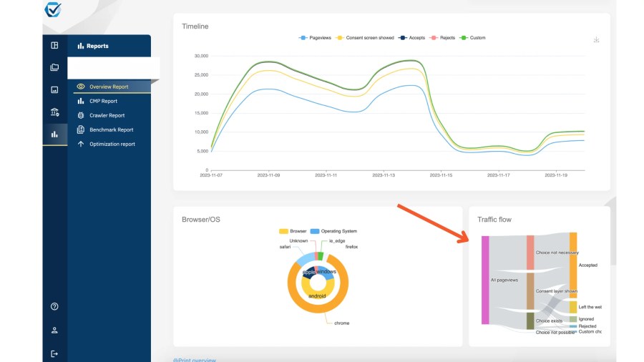Click the Ignored label in Traffic flow
The image size is (644, 362).
click(586, 319)
